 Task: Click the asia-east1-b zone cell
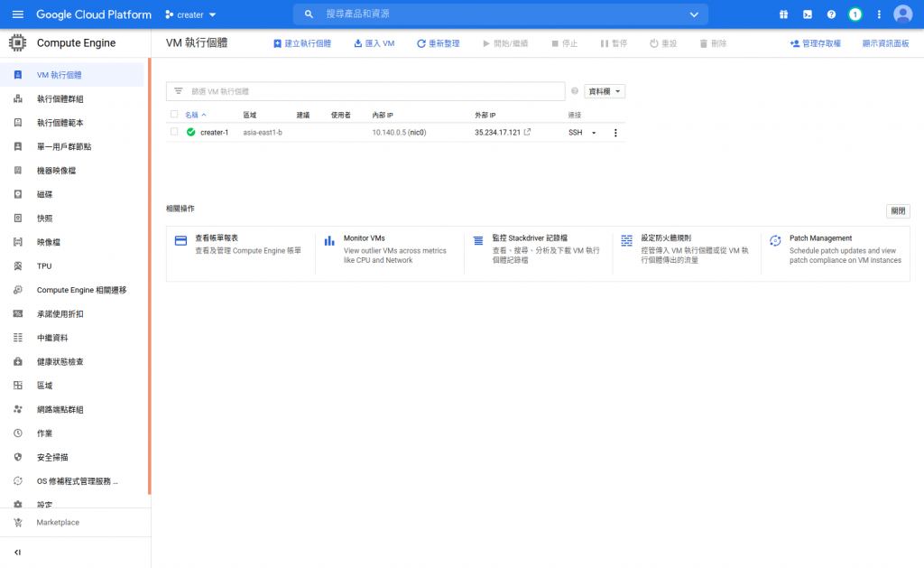263,133
